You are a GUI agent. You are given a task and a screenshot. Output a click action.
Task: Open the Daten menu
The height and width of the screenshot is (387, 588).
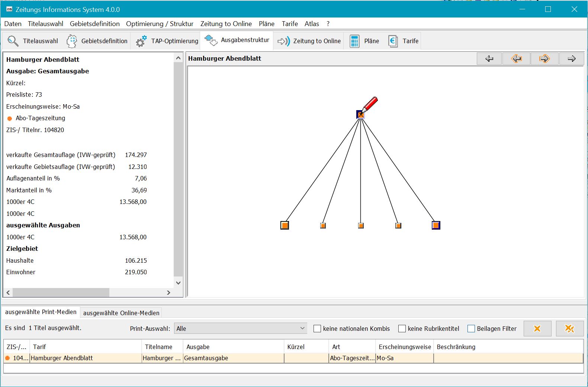(13, 24)
